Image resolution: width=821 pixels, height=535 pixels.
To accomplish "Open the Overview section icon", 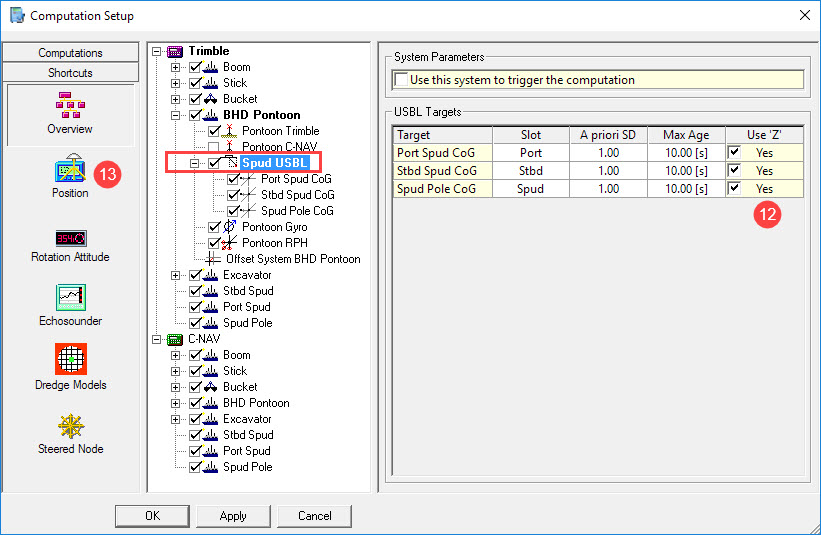I will coord(70,105).
